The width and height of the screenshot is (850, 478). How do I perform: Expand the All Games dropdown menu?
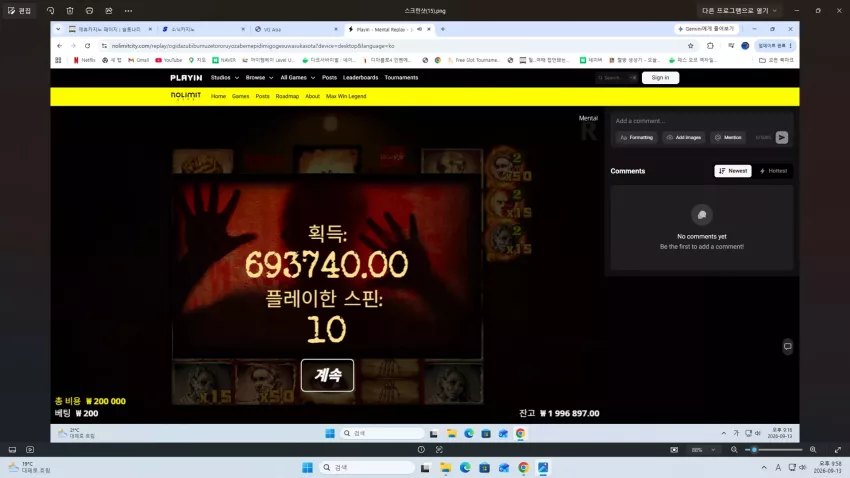click(x=298, y=77)
